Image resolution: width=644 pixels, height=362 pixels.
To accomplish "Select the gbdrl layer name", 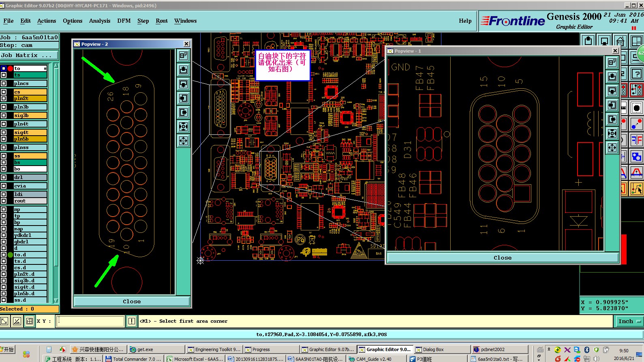I will (x=30, y=242).
